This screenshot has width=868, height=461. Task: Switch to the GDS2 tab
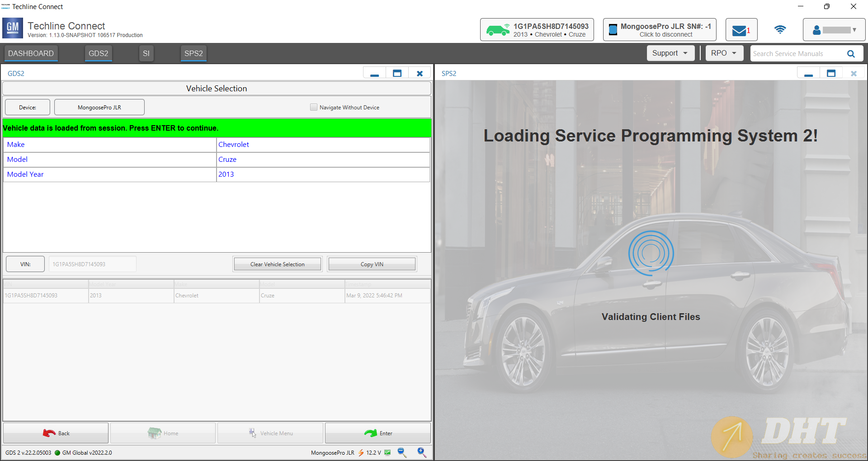(x=99, y=53)
